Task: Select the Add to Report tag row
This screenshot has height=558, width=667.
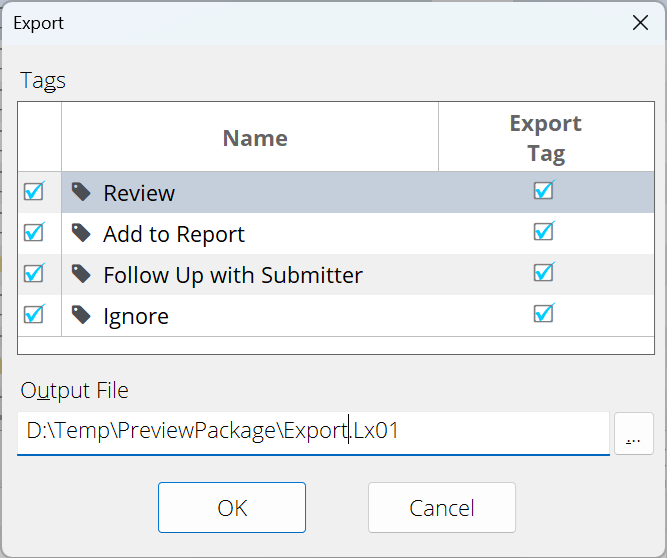Action: point(336,233)
